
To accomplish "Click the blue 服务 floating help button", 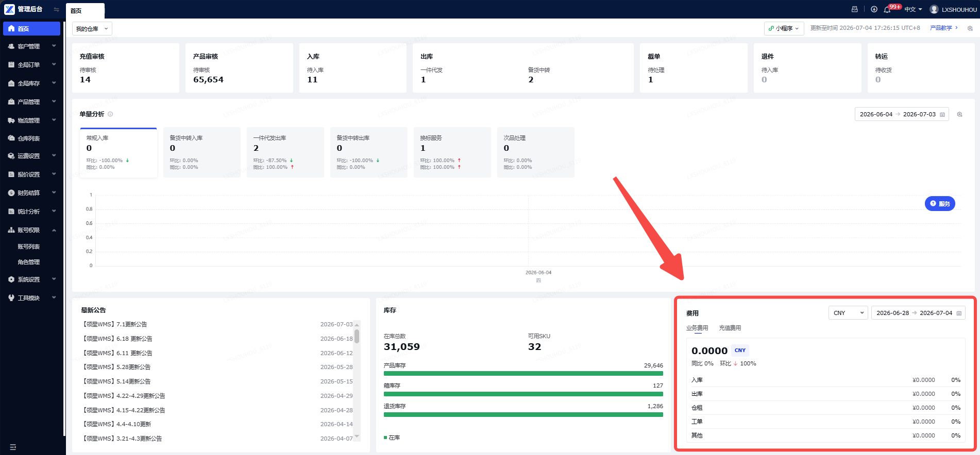I will 940,204.
